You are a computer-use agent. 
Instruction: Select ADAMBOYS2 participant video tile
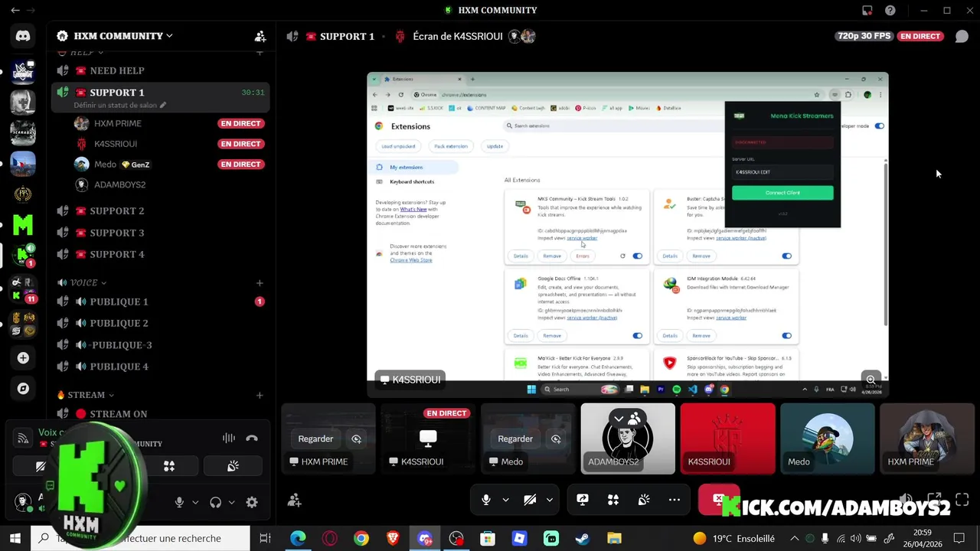(x=628, y=439)
